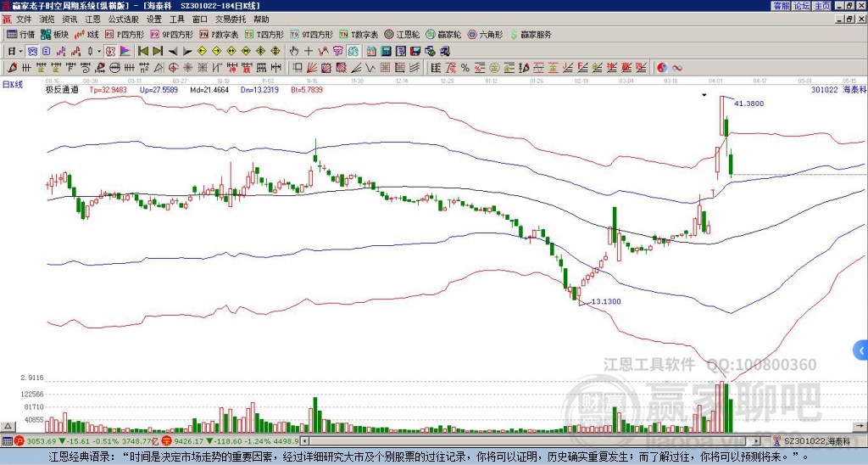Click the black right arrow pan icon

click(187, 52)
